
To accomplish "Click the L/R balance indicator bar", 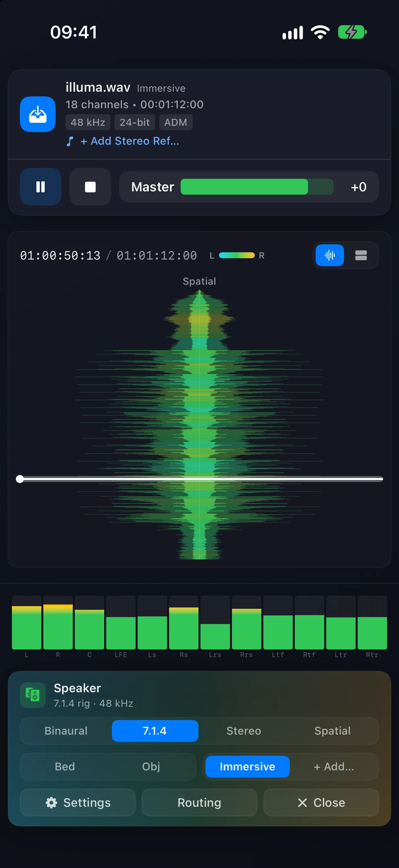I will click(237, 256).
